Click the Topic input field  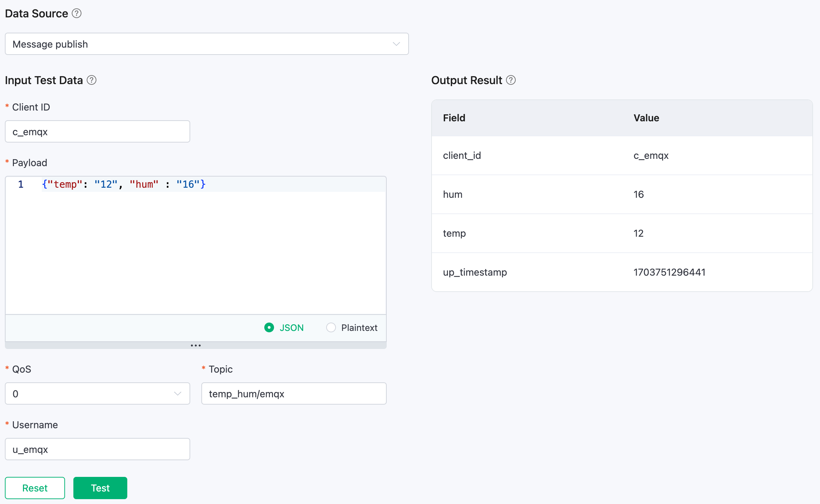(294, 393)
